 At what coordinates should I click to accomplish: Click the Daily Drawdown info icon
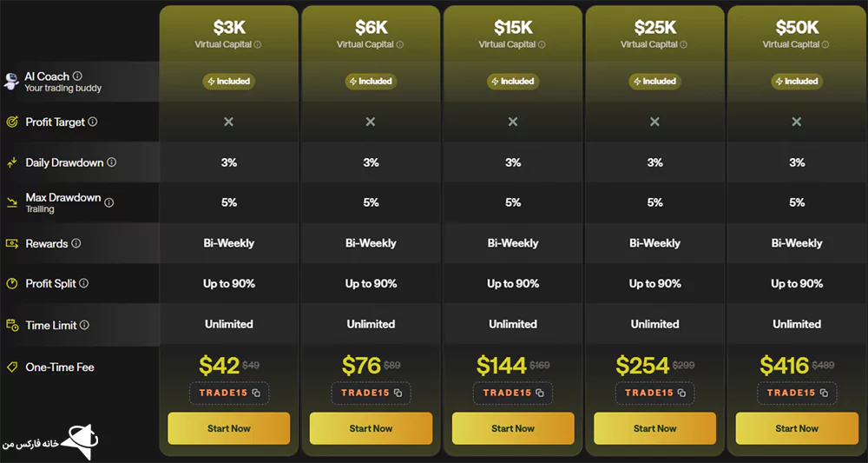click(x=112, y=162)
